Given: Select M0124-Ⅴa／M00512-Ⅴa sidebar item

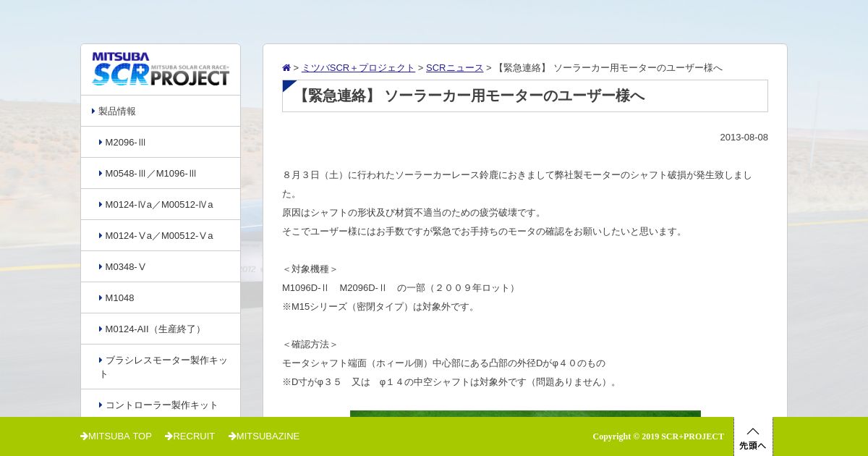Looking at the screenshot, I should 161,235.
